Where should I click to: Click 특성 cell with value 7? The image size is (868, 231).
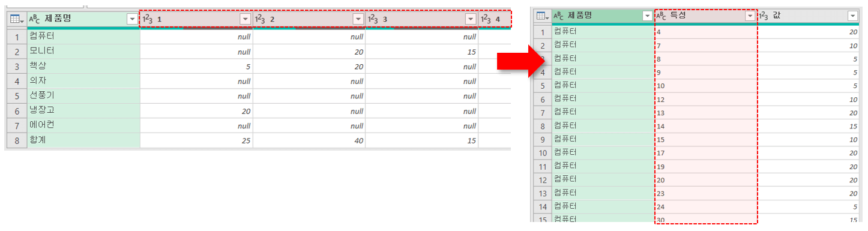pyautogui.click(x=705, y=45)
